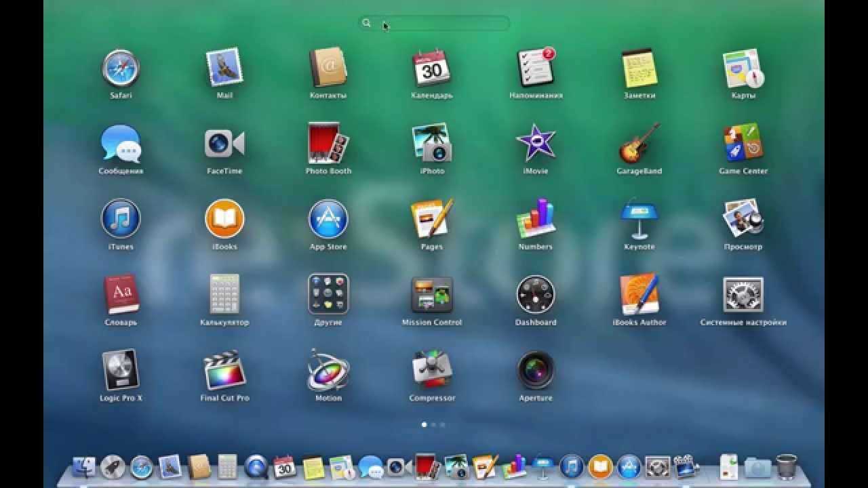
Task: Launch iBooks from the Launchpad grid
Action: point(224,218)
